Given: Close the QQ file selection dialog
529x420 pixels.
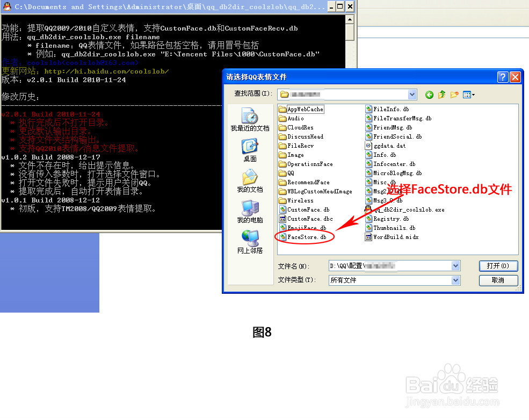Looking at the screenshot, I should [515, 77].
